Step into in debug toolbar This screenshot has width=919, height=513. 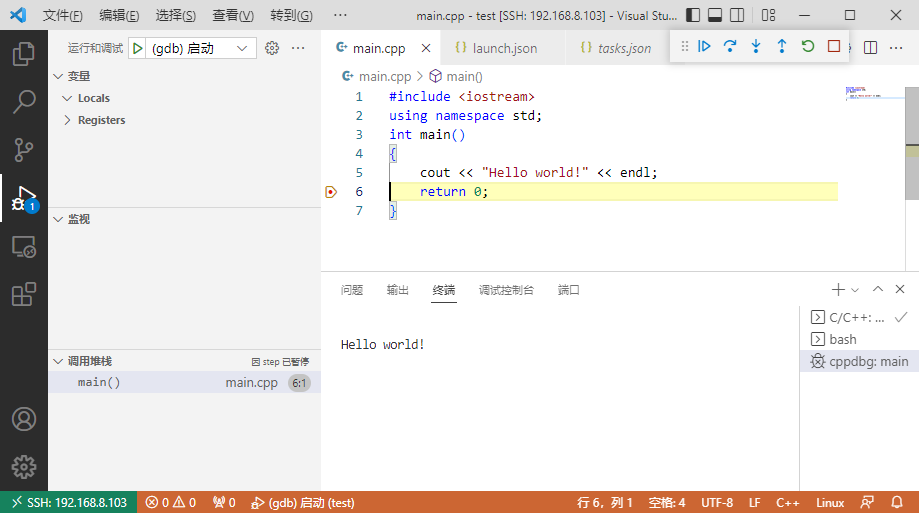(756, 46)
